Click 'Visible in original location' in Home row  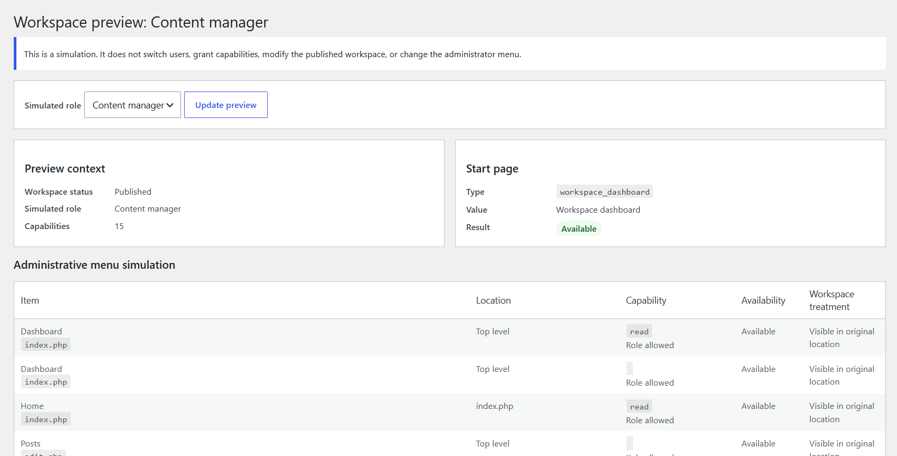coord(842,413)
